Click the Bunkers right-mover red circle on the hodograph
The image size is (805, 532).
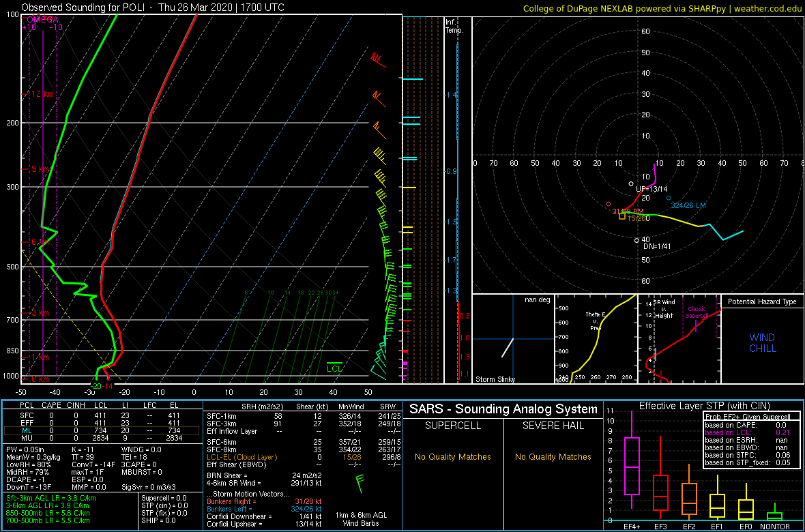coord(609,204)
